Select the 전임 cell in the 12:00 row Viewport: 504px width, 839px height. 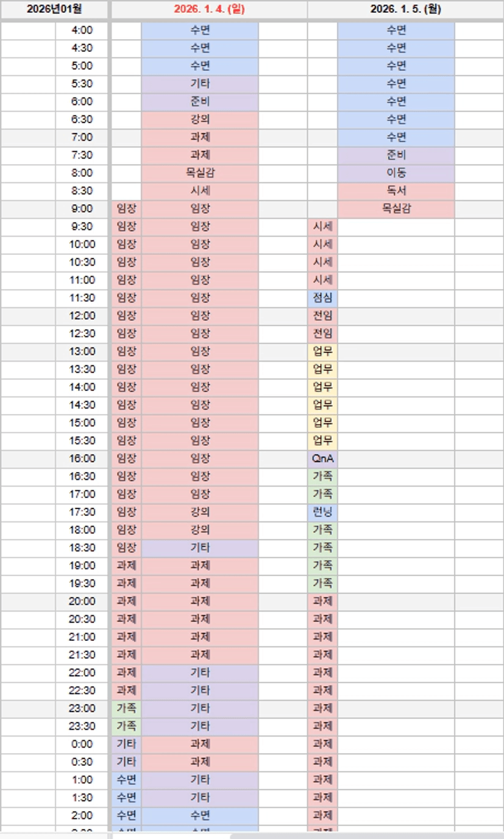tap(322, 316)
